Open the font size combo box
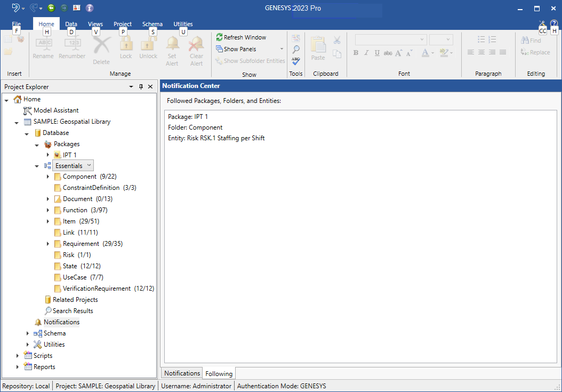This screenshot has width=562, height=392. tap(441, 39)
